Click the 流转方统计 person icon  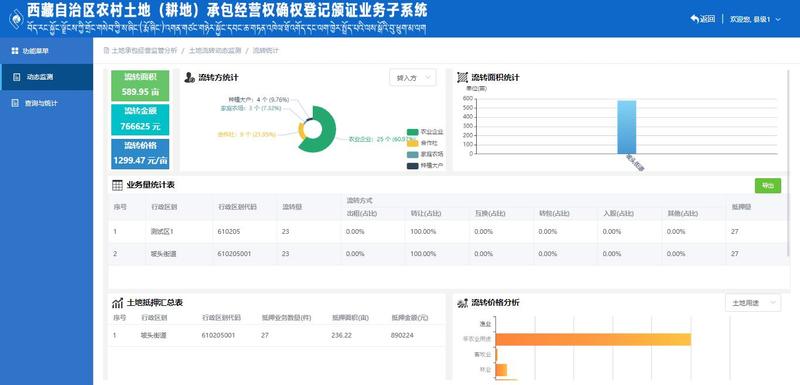(190, 78)
